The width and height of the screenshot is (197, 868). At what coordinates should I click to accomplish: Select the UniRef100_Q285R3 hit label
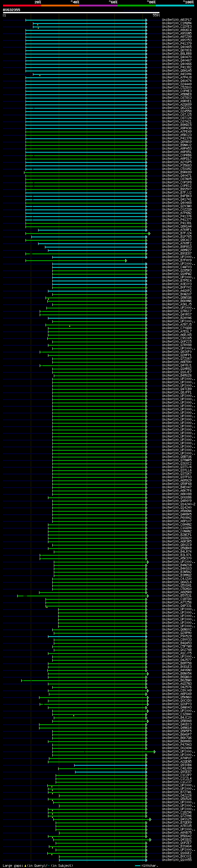coord(177,271)
